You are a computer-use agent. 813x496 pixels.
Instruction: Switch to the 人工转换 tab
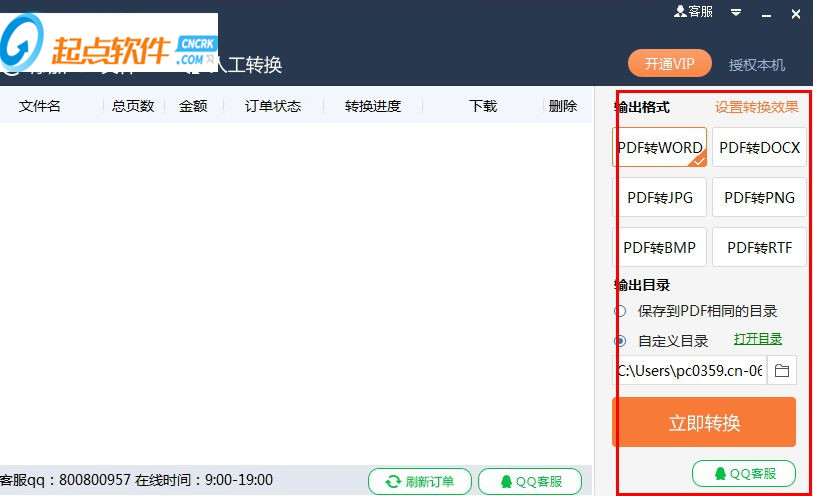[248, 65]
